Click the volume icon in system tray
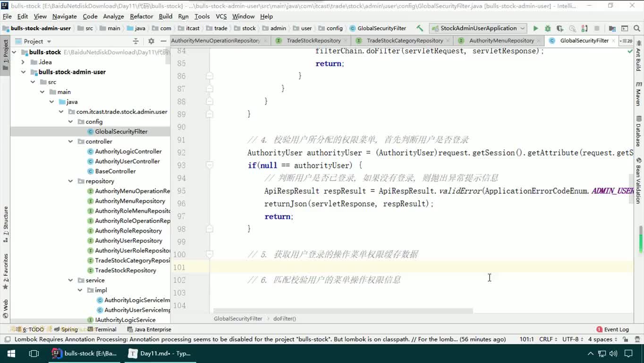This screenshot has width=644, height=363. pyautogui.click(x=613, y=354)
